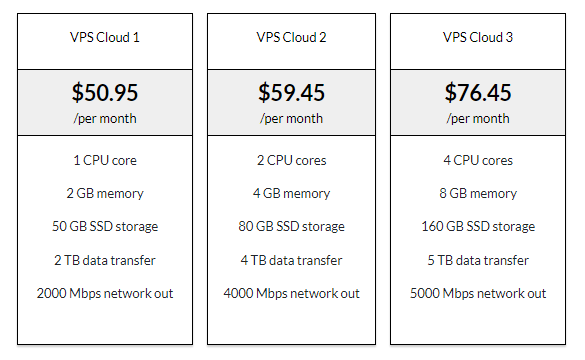Click 8 GB memory text
Screen dimensions: 585x360
point(478,193)
